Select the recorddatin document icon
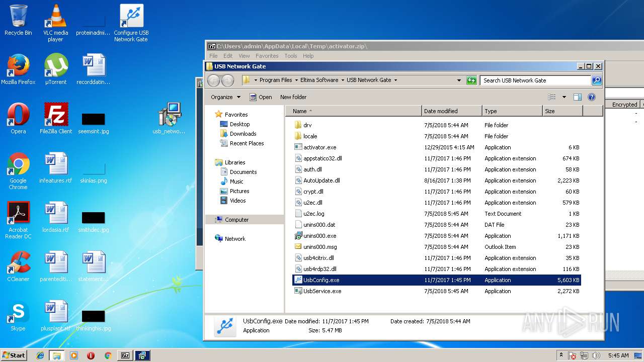Screen dimensions: 644x362 [94, 69]
